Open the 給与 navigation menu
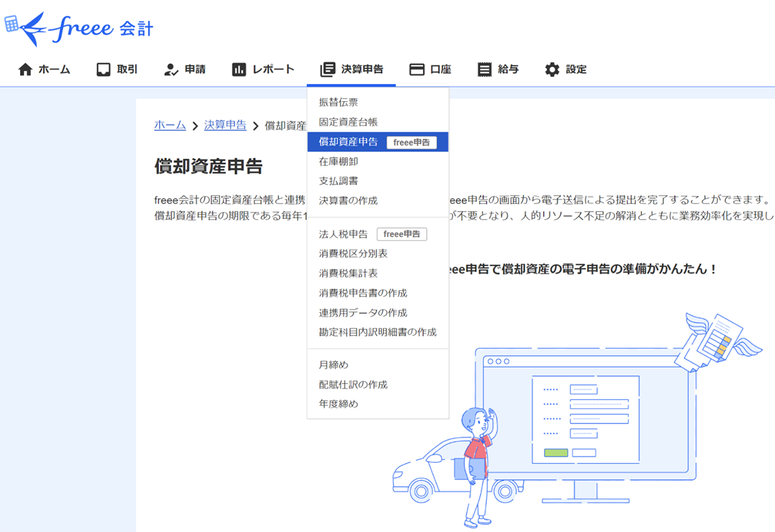The image size is (775, 532). (498, 70)
